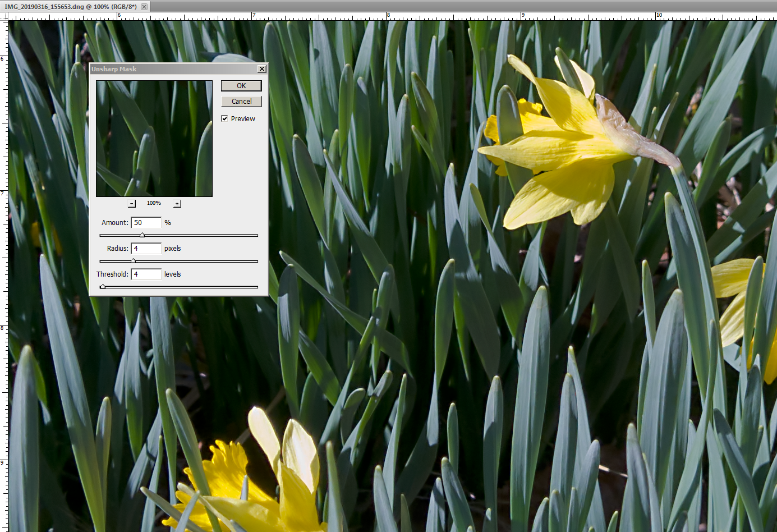This screenshot has width=777, height=532.
Task: Click the Radius slider handle
Action: (133, 261)
